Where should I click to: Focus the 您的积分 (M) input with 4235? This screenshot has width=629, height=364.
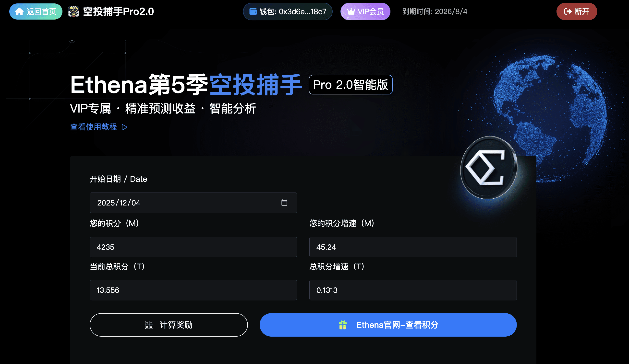(193, 247)
